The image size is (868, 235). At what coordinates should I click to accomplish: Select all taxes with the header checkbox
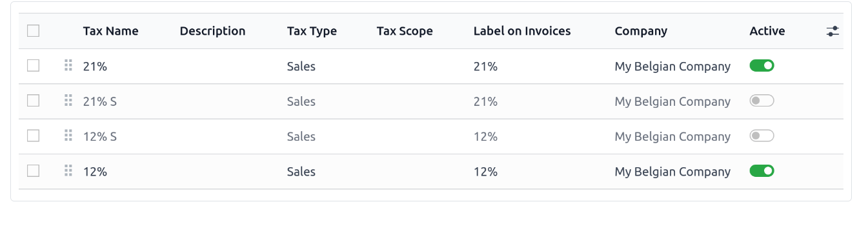tap(34, 31)
